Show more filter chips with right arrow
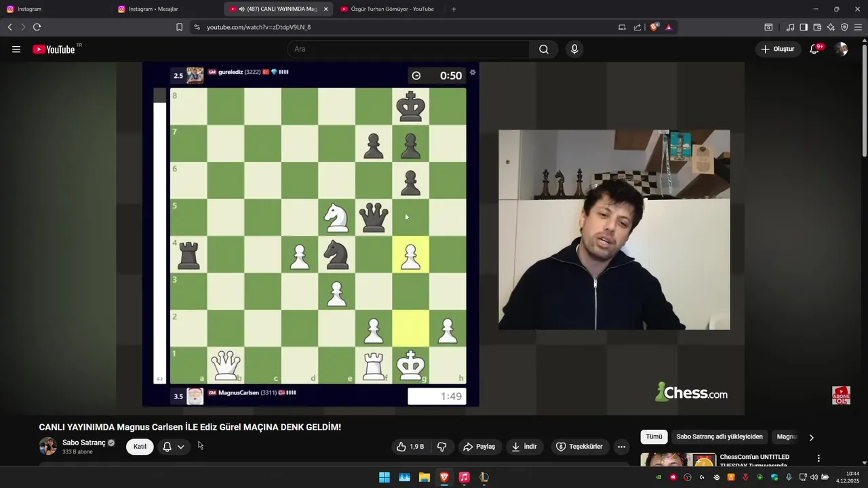Viewport: 868px width, 488px height. click(x=811, y=437)
